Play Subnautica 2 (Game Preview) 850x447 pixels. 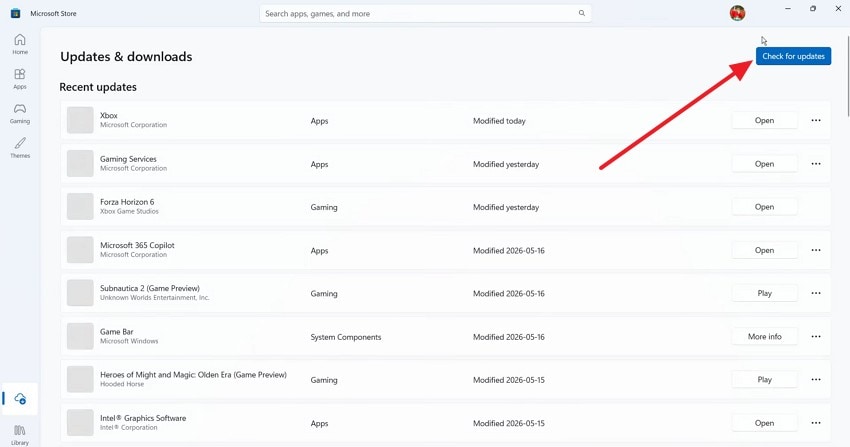tap(764, 293)
